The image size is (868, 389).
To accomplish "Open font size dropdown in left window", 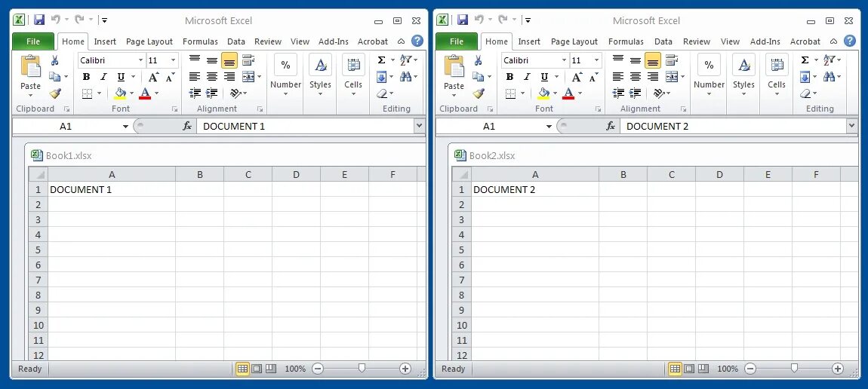I will click(174, 60).
